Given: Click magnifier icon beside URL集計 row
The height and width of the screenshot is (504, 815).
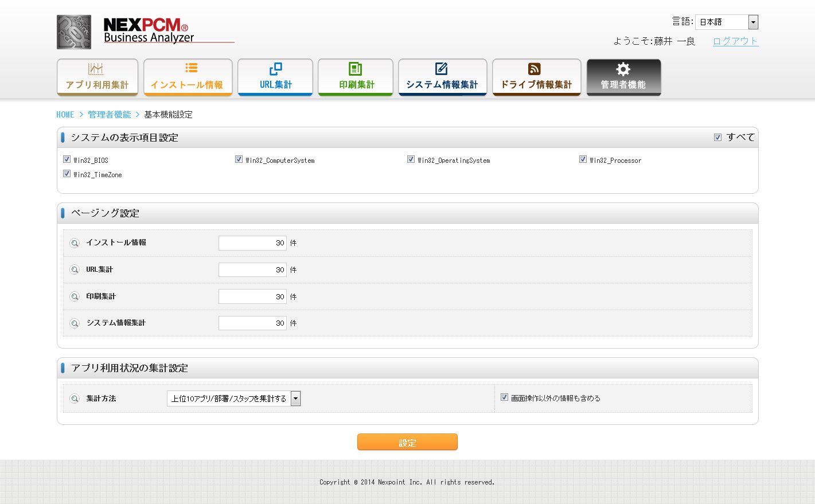Looking at the screenshot, I should pyautogui.click(x=75, y=270).
